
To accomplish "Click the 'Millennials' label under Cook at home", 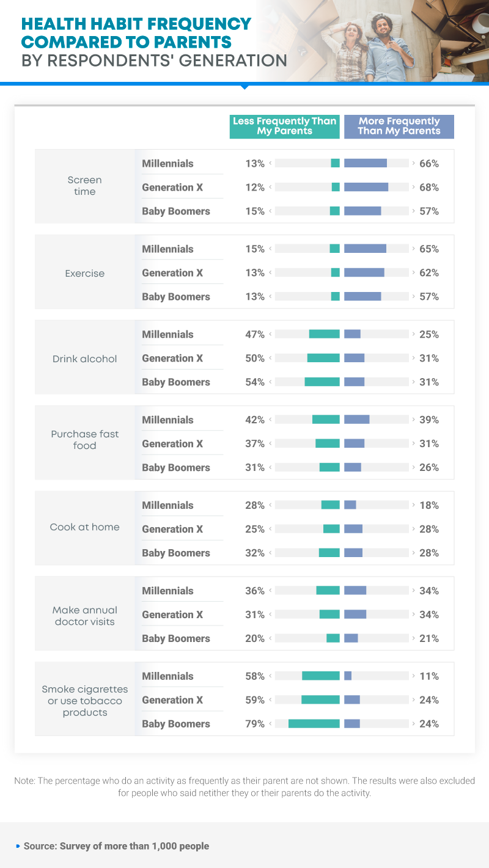I will [167, 505].
